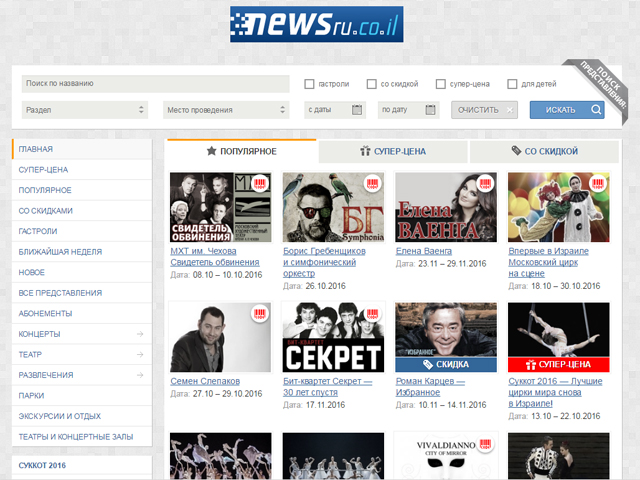This screenshot has width=640, height=480.
Task: Switch to the Со скидкой tab
Action: pos(544,151)
